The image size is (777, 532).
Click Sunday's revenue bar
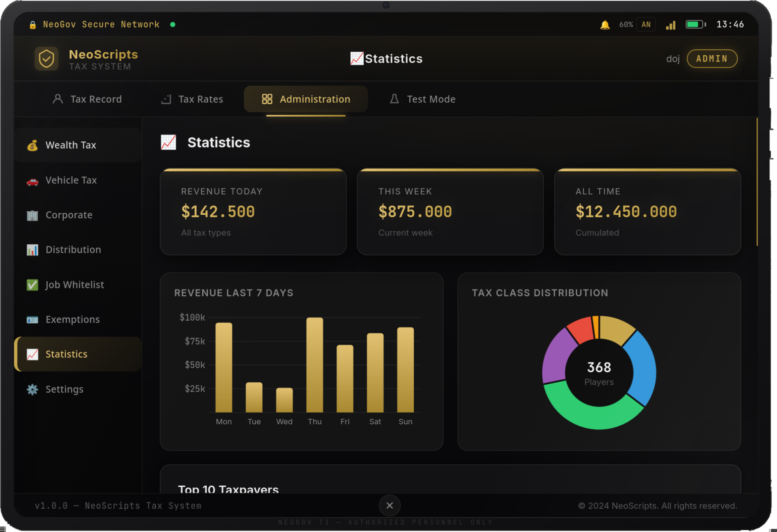(405, 370)
